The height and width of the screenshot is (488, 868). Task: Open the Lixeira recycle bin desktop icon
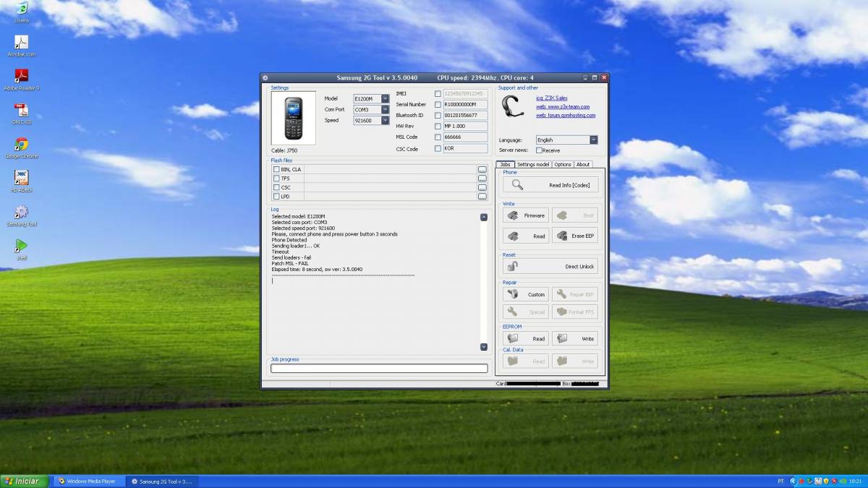(x=22, y=9)
